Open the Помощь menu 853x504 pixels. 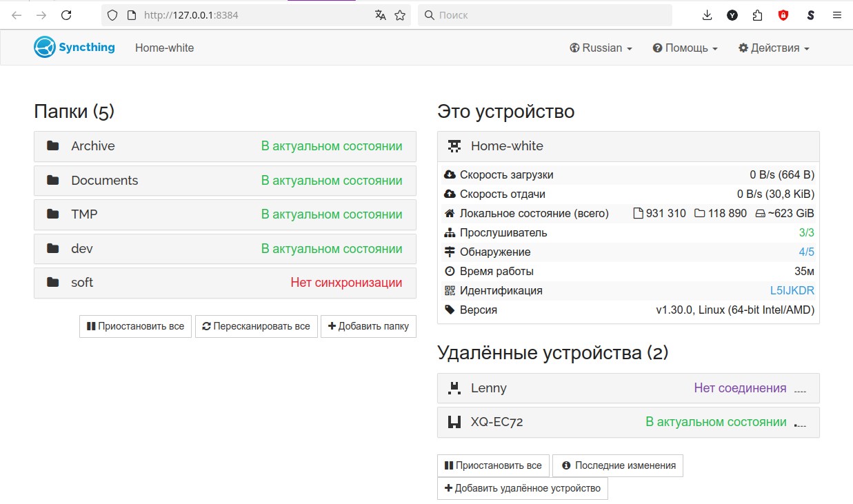(x=685, y=48)
